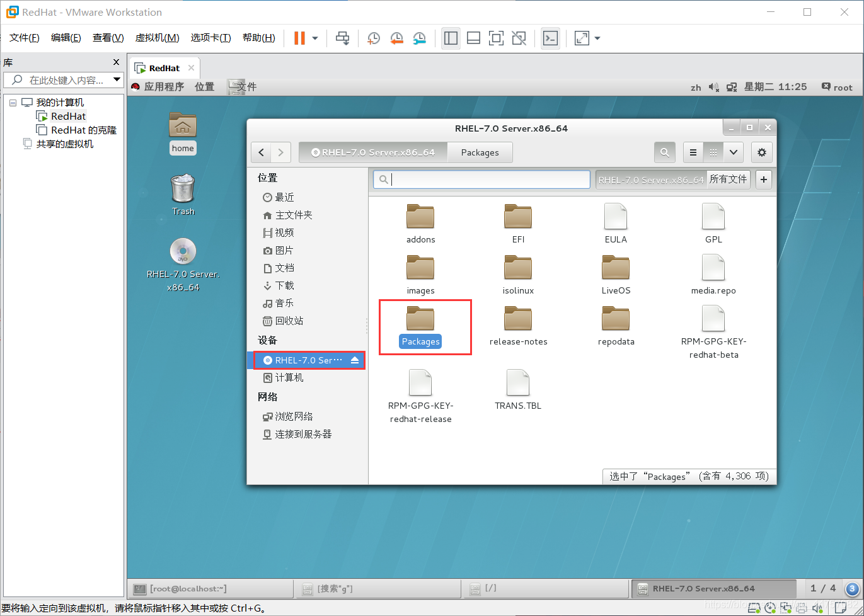This screenshot has height=616, width=864.
Task: Focus the library search field
Action: (x=66, y=80)
